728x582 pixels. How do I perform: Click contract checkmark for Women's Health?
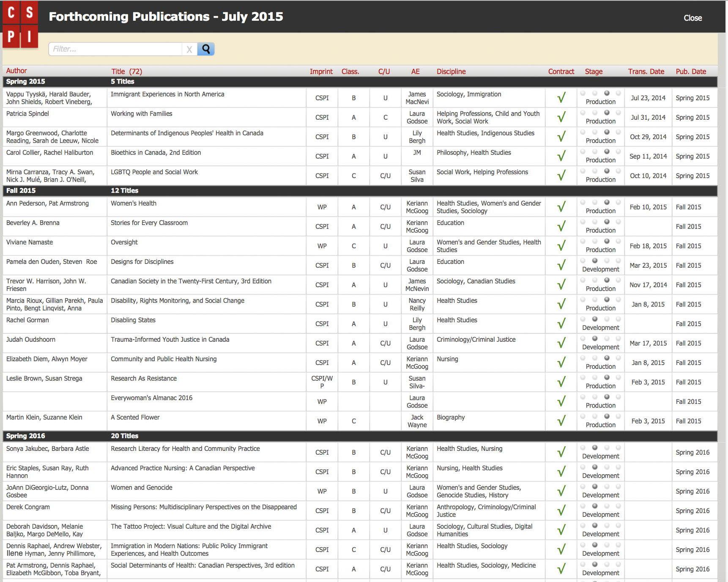[561, 207]
